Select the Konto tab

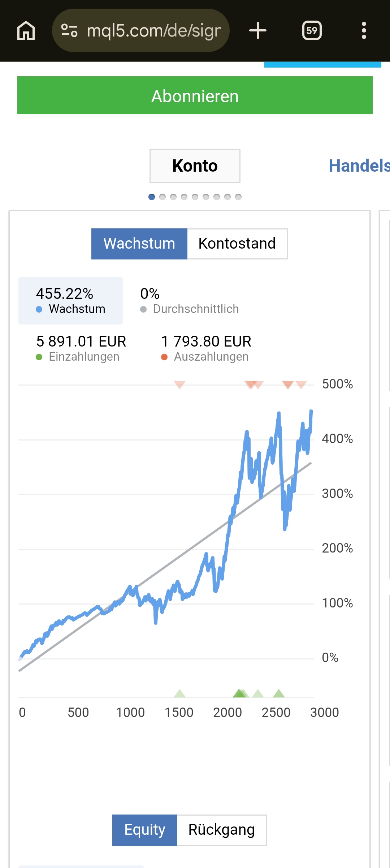point(195,166)
